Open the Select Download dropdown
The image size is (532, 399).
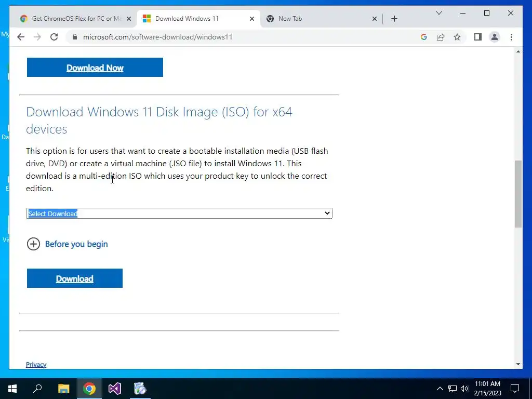[179, 214]
